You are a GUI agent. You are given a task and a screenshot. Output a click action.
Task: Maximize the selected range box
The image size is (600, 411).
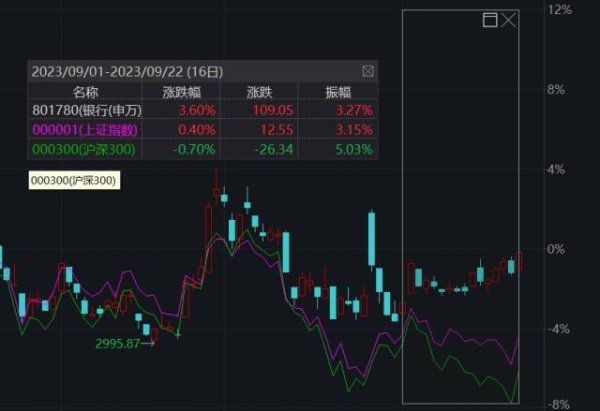click(x=490, y=20)
